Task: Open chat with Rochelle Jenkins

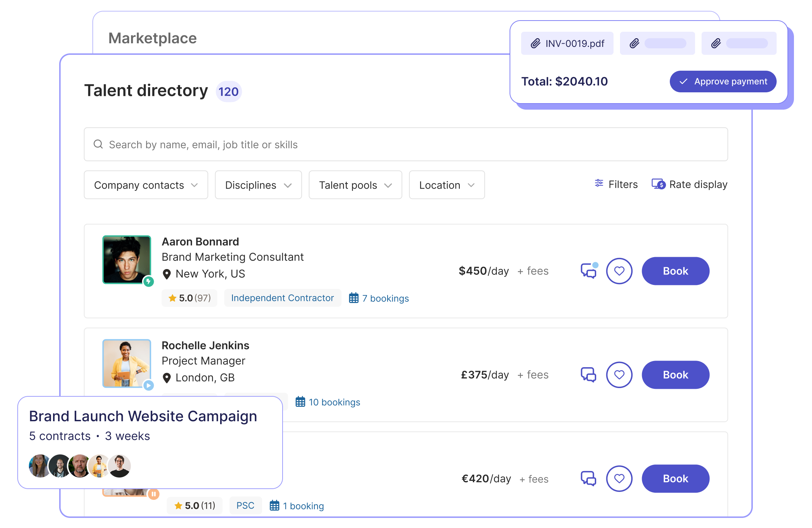Action: [588, 375]
